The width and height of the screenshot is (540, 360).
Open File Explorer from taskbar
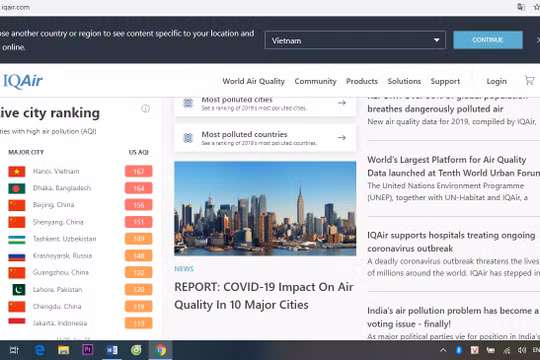click(x=64, y=350)
